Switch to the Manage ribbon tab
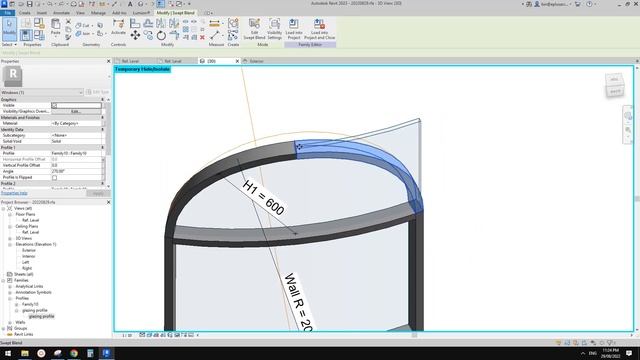The width and height of the screenshot is (640, 360). (x=98, y=13)
